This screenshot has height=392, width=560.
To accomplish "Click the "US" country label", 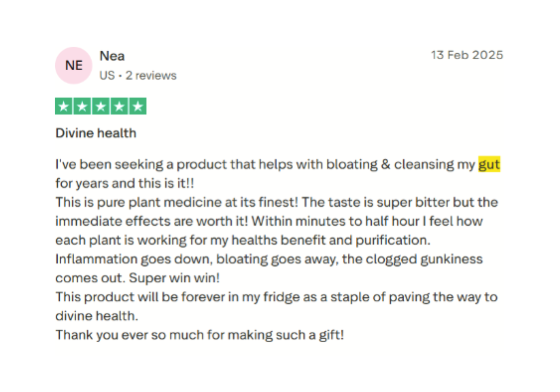I will point(107,76).
